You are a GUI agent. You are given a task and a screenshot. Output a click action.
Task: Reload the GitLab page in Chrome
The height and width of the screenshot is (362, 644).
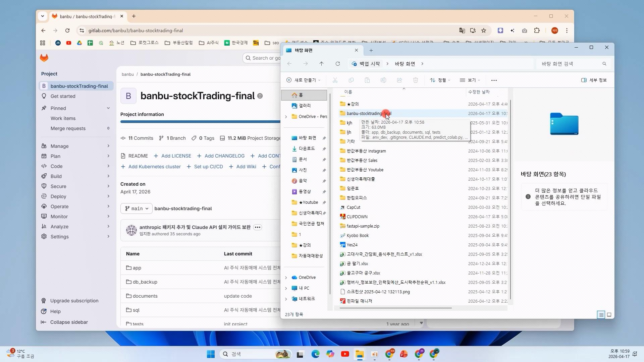(x=67, y=31)
